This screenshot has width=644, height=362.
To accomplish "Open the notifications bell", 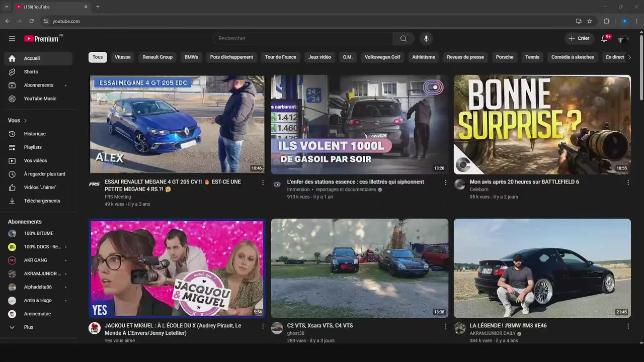I will (x=604, y=38).
